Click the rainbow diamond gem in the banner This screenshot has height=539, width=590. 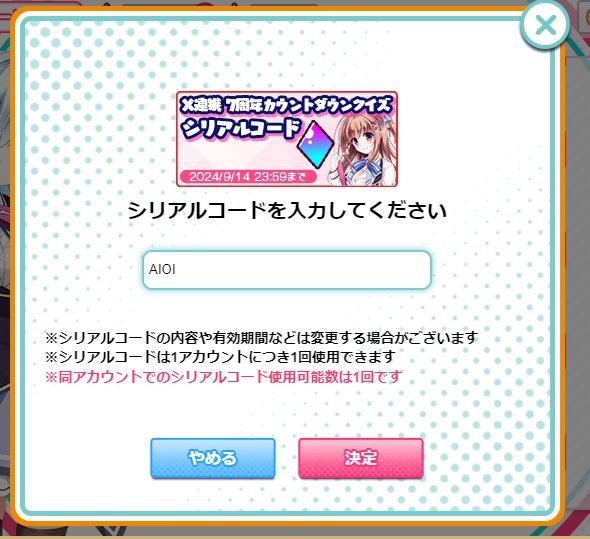tap(315, 145)
